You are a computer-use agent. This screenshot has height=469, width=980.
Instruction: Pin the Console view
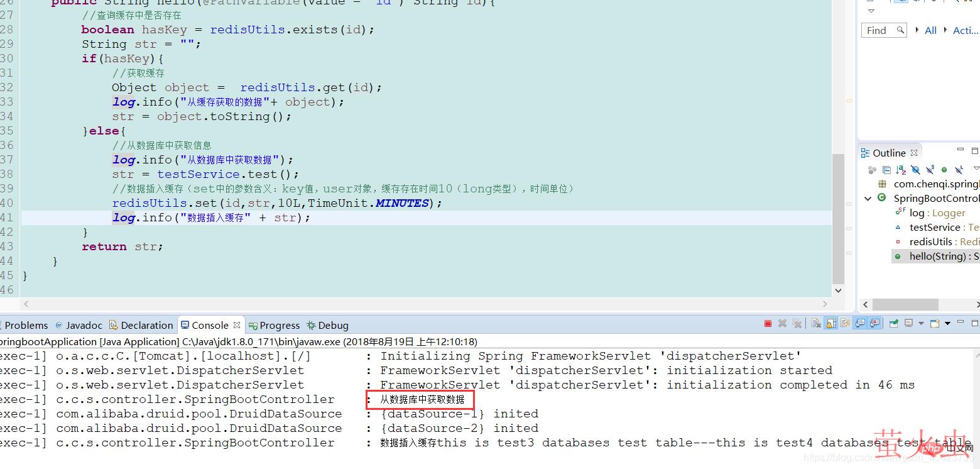pyautogui.click(x=893, y=324)
